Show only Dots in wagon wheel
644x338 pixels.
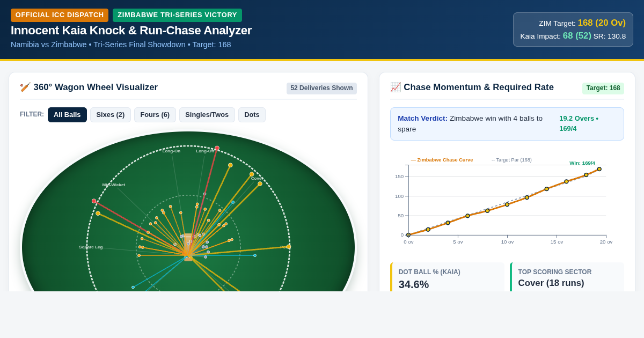(252, 115)
